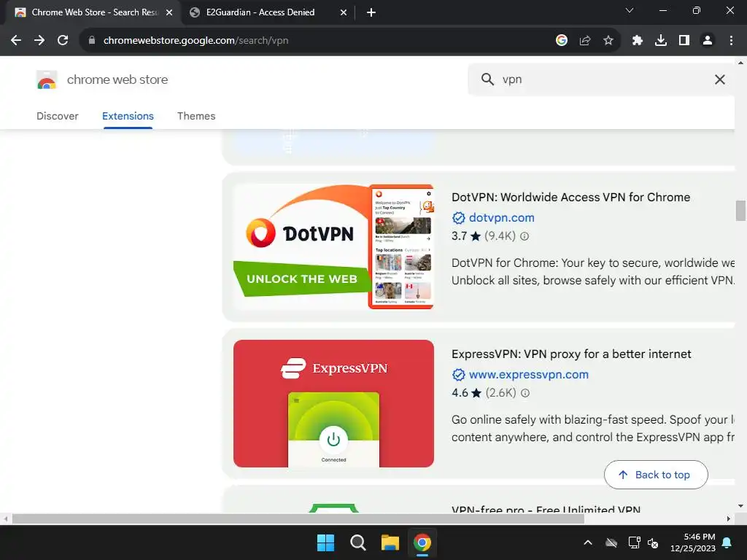Click the OneDrive cloud icon in the tray
Screen dimensions: 747x560
click(611, 542)
